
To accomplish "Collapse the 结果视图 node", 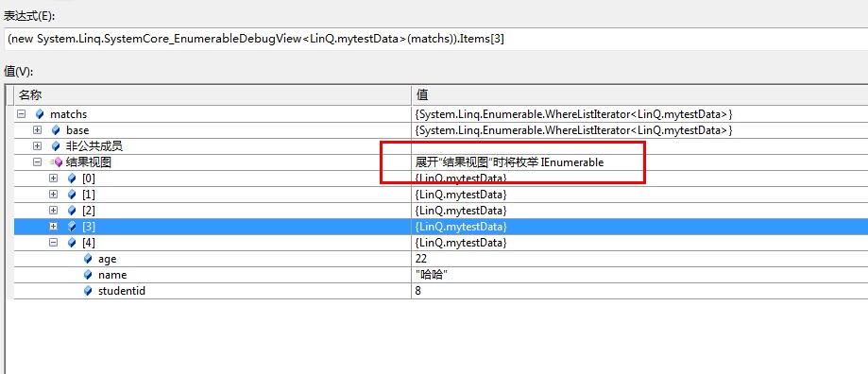I will tap(37, 162).
